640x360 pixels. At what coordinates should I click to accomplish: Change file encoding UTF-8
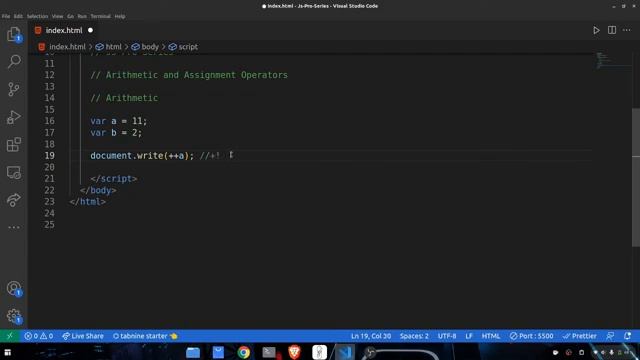tap(447, 336)
